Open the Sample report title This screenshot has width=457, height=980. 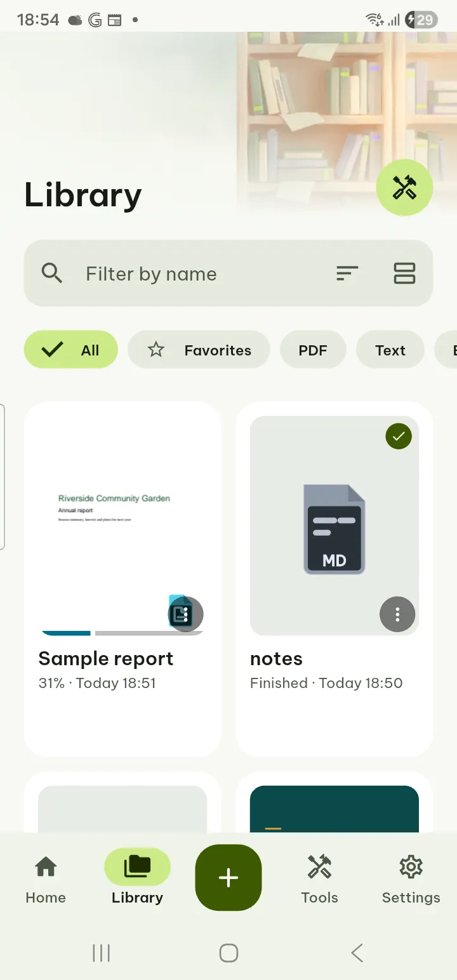coord(106,659)
